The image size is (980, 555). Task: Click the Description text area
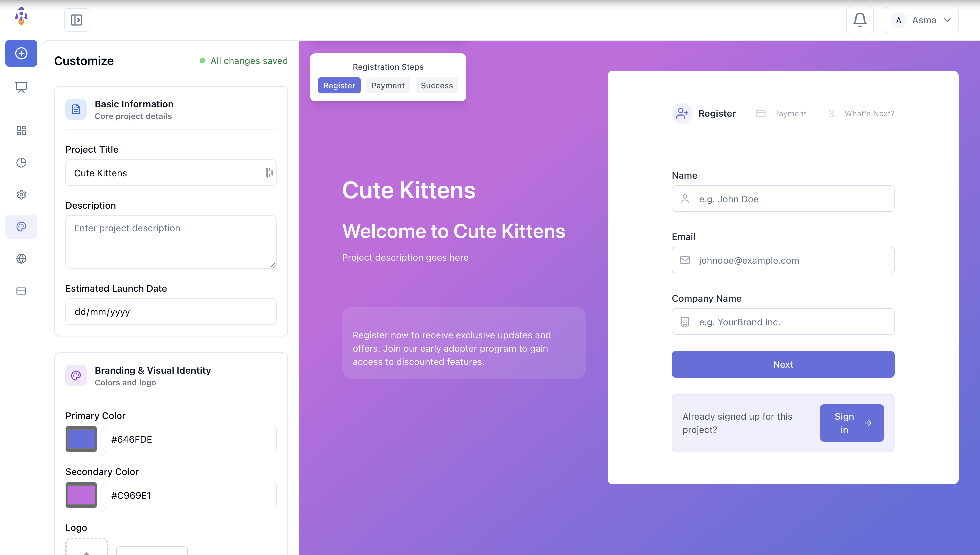(171, 242)
